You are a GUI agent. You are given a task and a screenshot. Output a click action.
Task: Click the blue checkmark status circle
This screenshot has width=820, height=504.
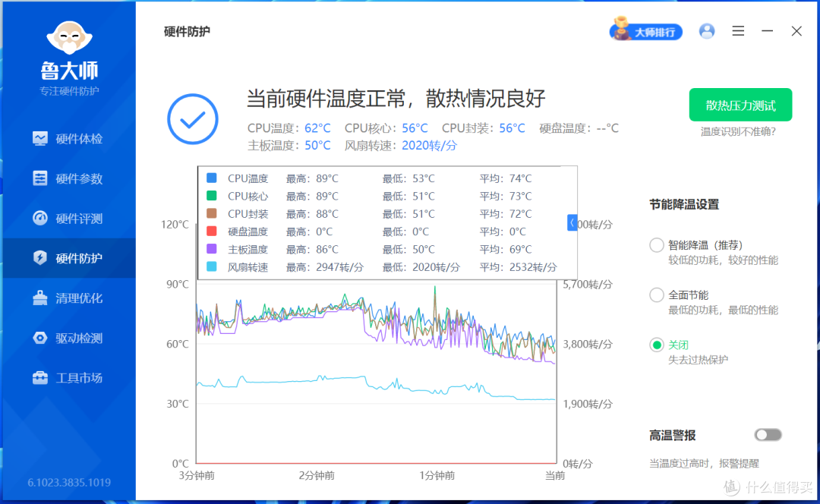point(193,119)
